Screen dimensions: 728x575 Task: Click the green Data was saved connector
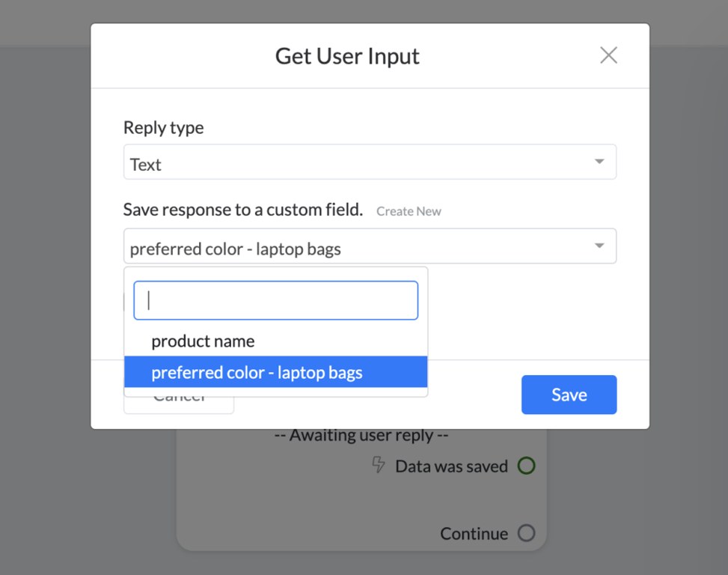point(527,466)
